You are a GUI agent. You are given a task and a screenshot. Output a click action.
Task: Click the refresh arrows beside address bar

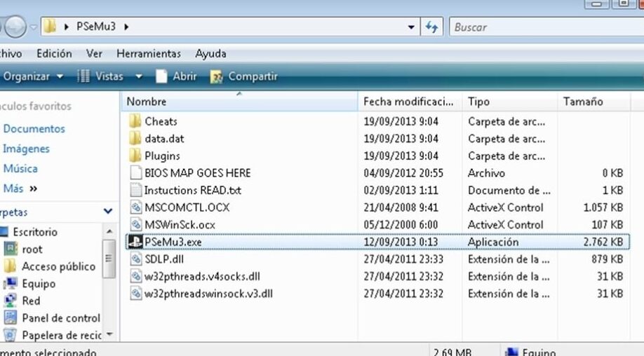coord(431,27)
